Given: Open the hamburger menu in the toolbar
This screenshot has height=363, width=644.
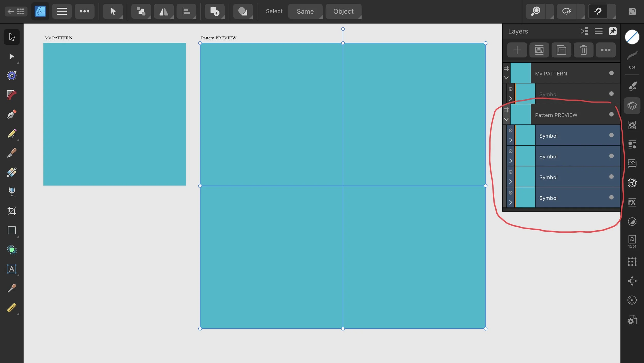Looking at the screenshot, I should pos(62,11).
